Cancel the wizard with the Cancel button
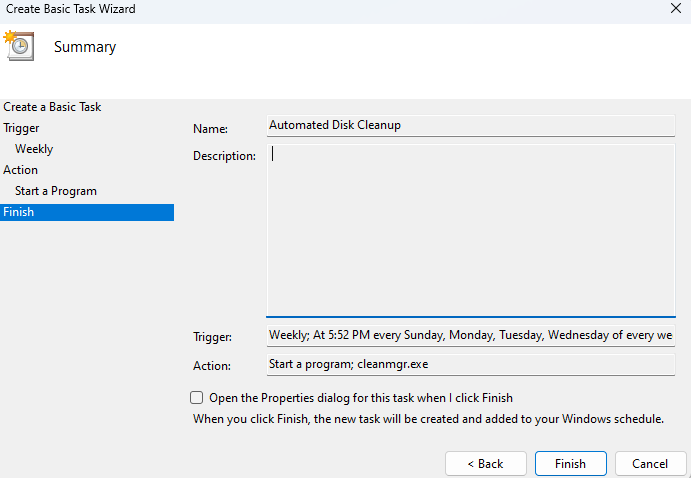691x478 pixels. pyautogui.click(x=650, y=464)
